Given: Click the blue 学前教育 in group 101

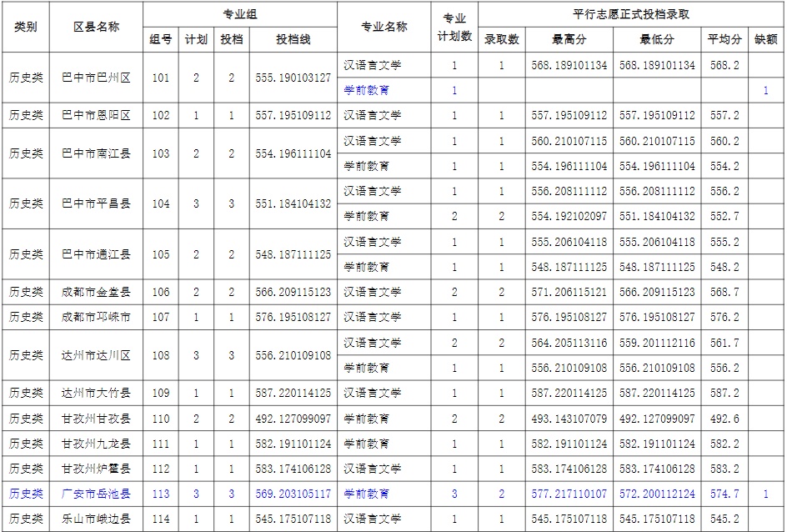Looking at the screenshot, I should (x=366, y=90).
